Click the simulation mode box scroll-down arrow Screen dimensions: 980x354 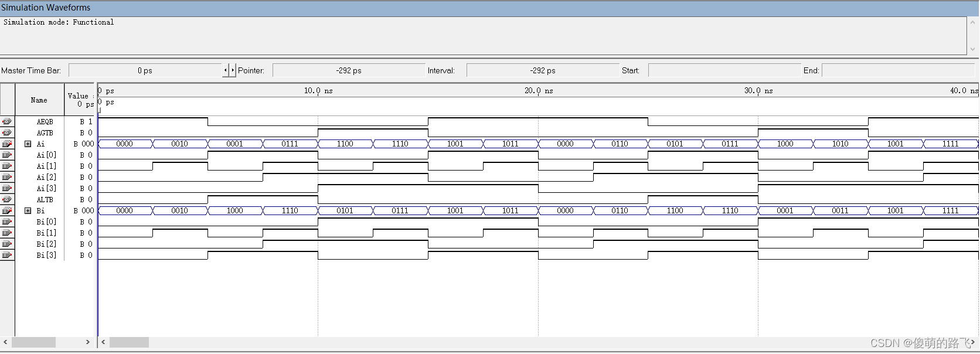click(973, 49)
